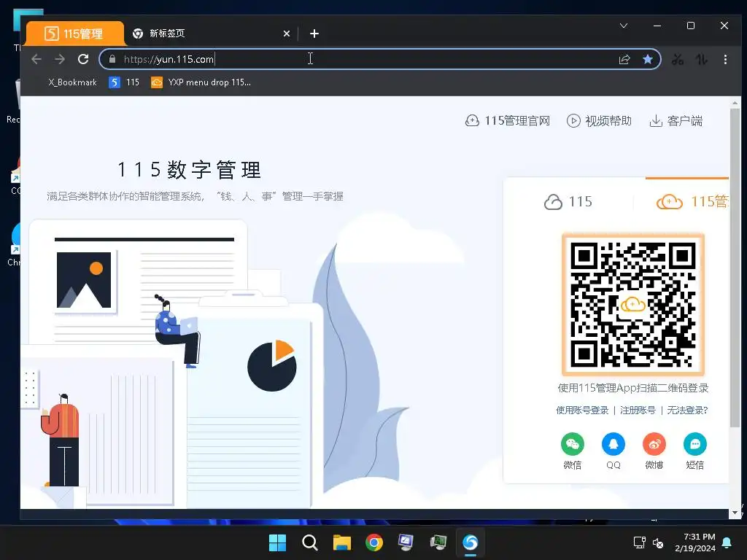Open the 115 bookmark
Screen dimensions: 747x560
point(124,82)
